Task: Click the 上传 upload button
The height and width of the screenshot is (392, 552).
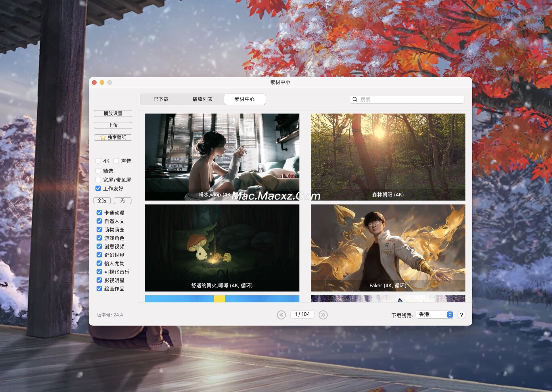Action: click(113, 125)
